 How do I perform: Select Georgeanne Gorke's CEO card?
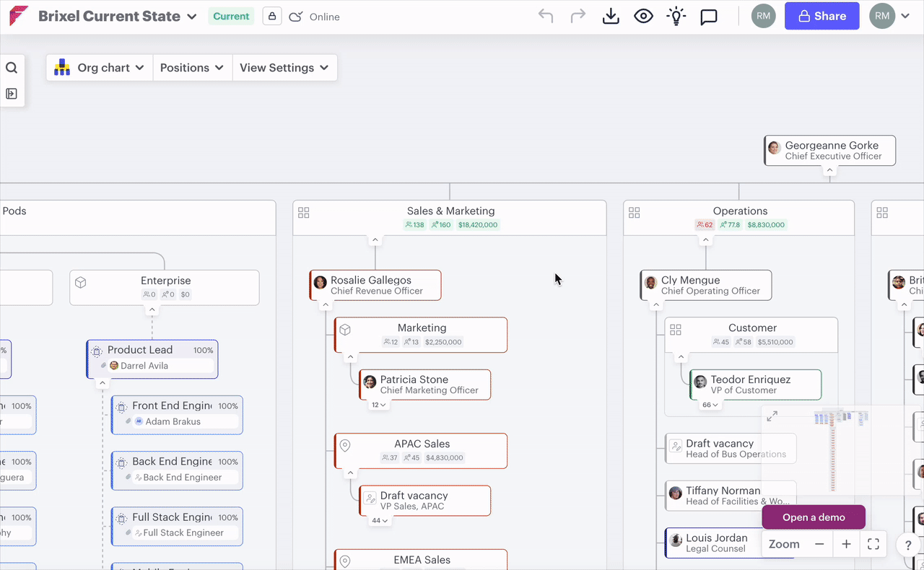click(x=829, y=150)
